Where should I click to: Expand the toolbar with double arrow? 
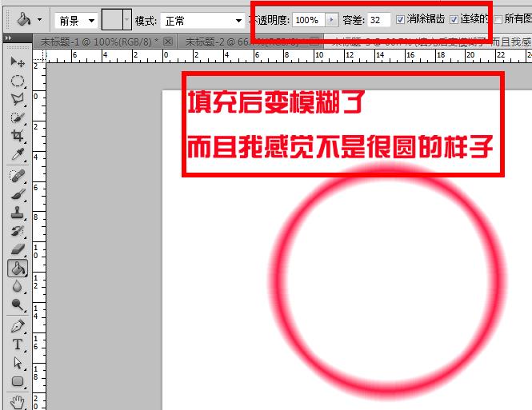click(8, 38)
